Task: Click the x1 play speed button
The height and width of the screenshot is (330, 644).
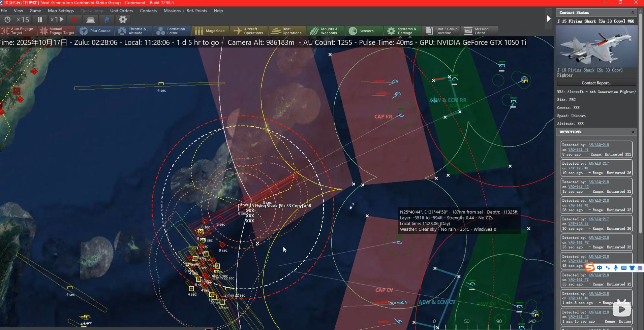Action: (x=57, y=20)
